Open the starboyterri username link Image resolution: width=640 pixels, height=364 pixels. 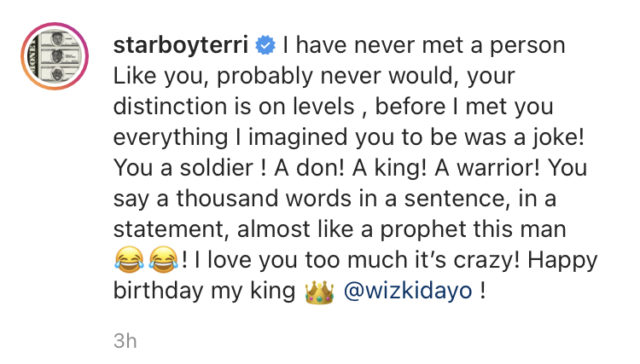181,46
